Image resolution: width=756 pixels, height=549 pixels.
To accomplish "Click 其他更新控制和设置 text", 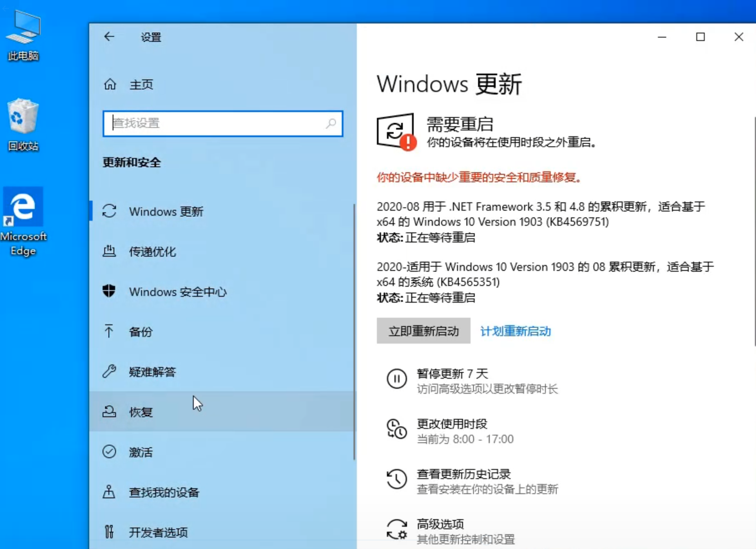I will click(x=466, y=540).
